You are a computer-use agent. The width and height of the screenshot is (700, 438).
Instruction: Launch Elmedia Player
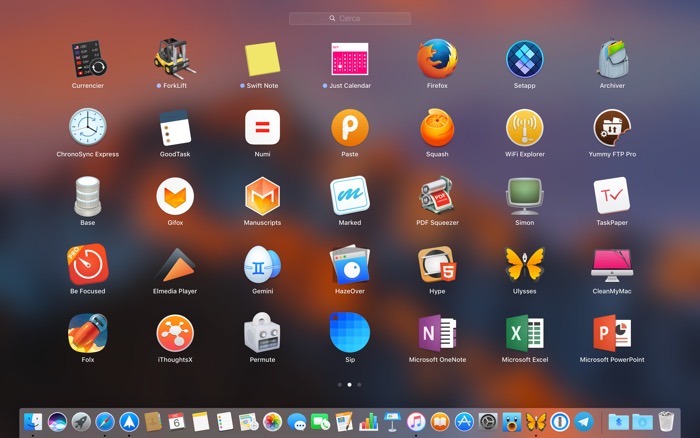(x=175, y=265)
